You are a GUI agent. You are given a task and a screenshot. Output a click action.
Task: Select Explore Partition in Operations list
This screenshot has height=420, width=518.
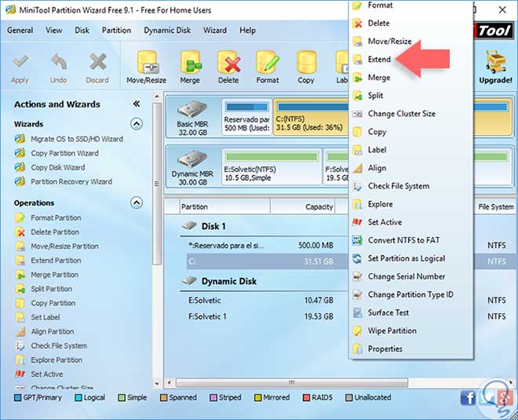[x=49, y=360]
